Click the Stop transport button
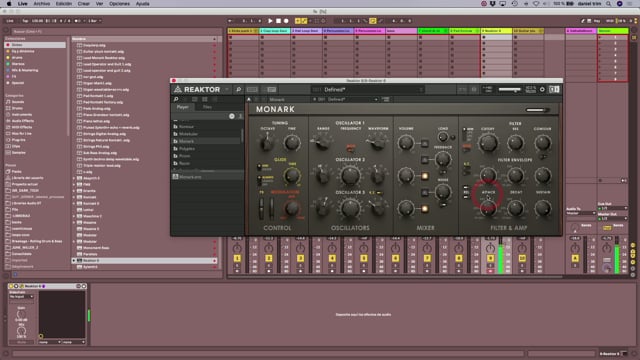 [x=278, y=21]
